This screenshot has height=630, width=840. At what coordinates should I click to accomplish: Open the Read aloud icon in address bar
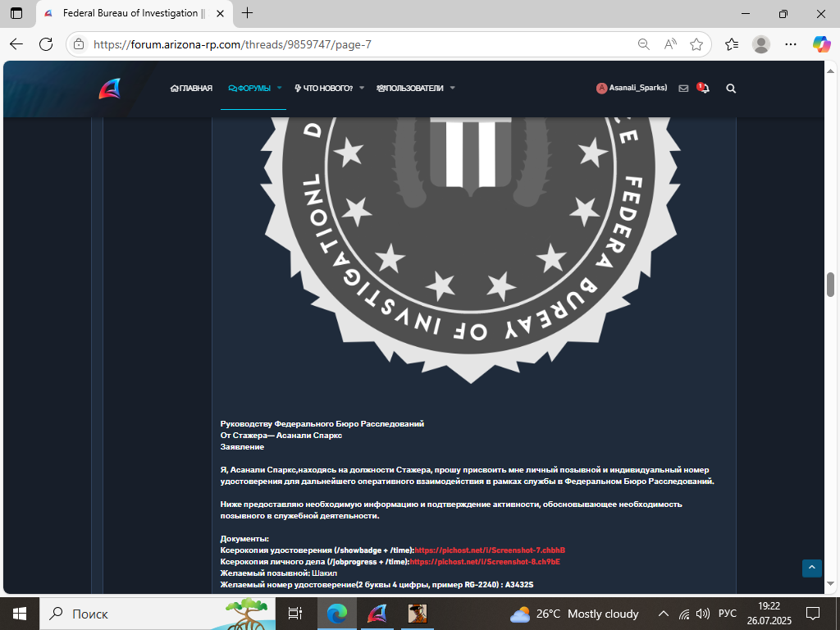pos(670,44)
